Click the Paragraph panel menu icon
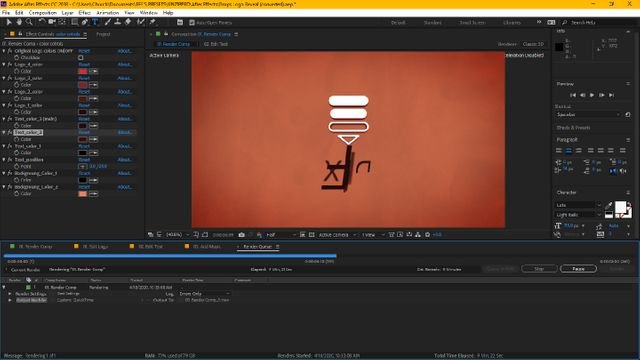Screen dimensions: 640x360 click(x=628, y=140)
